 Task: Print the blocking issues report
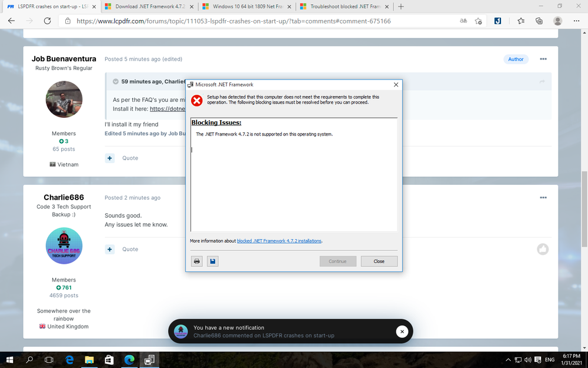click(197, 261)
